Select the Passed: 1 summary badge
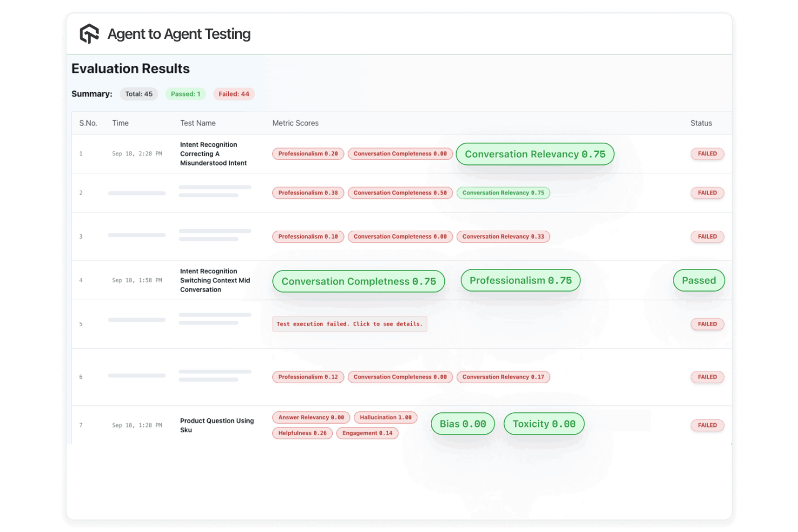This screenshot has height=532, width=798. click(x=185, y=94)
